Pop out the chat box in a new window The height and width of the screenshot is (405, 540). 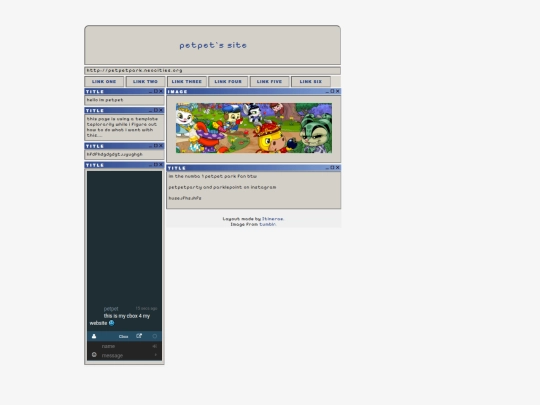tap(139, 336)
